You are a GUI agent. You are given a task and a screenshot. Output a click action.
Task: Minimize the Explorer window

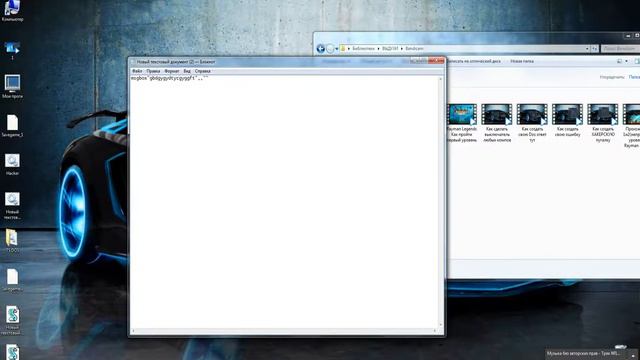click(628, 36)
